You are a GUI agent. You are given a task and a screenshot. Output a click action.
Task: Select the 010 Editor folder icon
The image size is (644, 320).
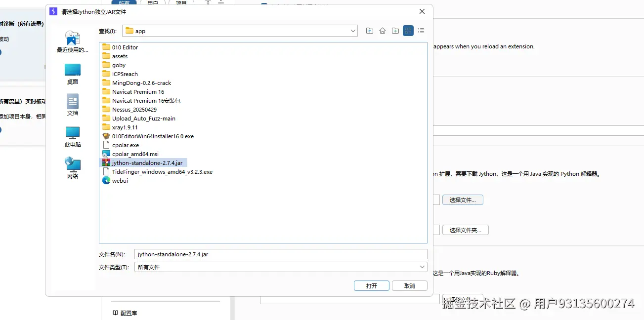click(106, 47)
